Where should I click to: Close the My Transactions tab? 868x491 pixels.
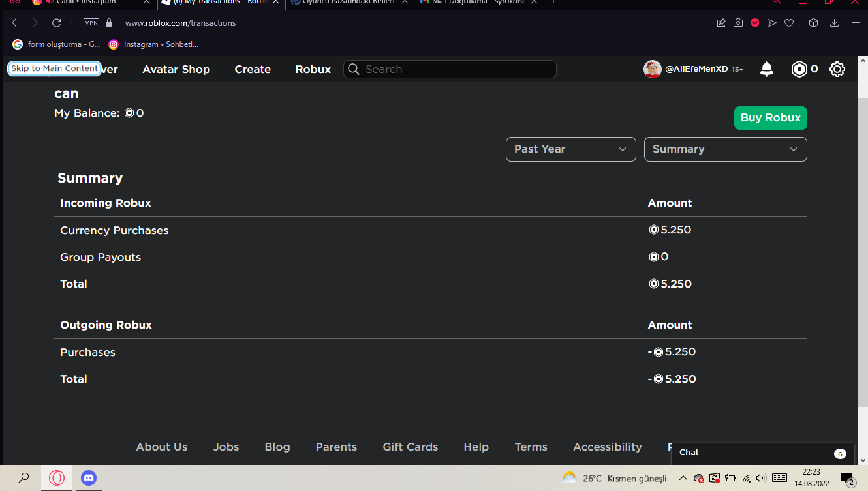pos(277,3)
